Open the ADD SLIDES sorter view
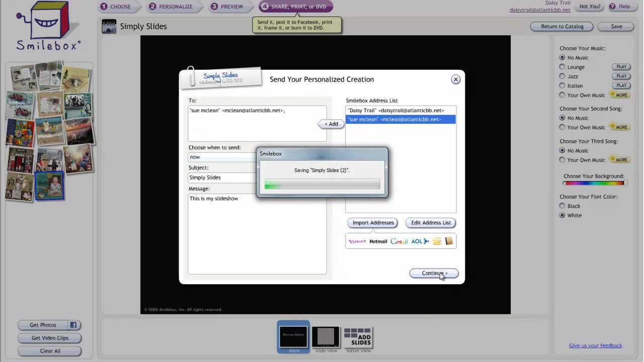 click(x=358, y=338)
